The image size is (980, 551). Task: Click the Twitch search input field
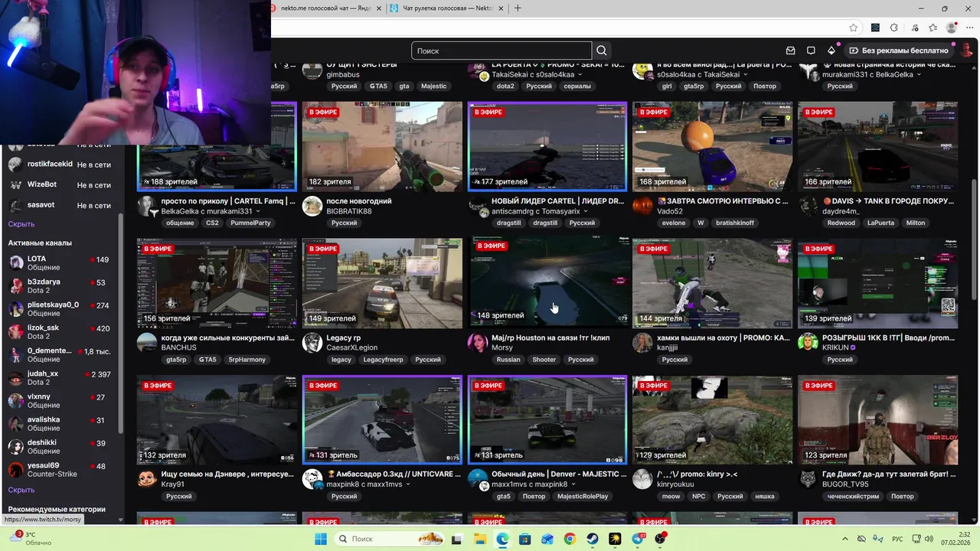(501, 51)
